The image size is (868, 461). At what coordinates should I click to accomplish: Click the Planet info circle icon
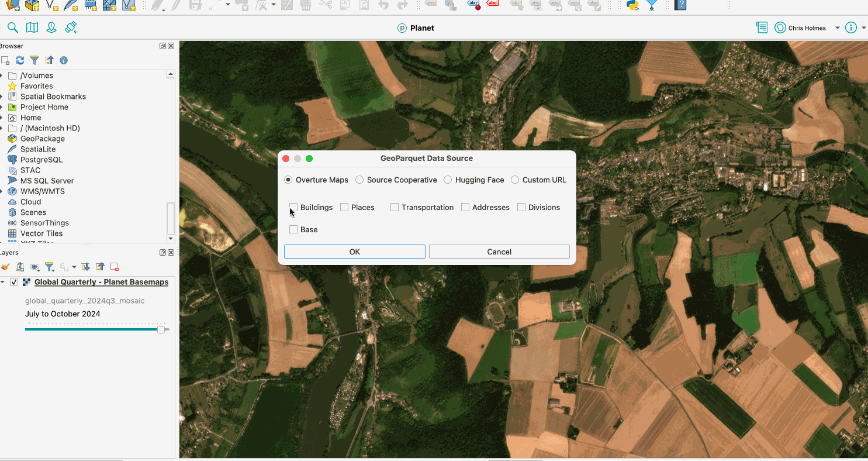point(850,27)
